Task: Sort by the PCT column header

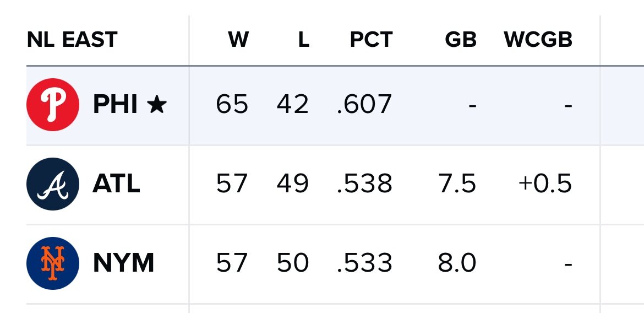Action: click(x=371, y=40)
